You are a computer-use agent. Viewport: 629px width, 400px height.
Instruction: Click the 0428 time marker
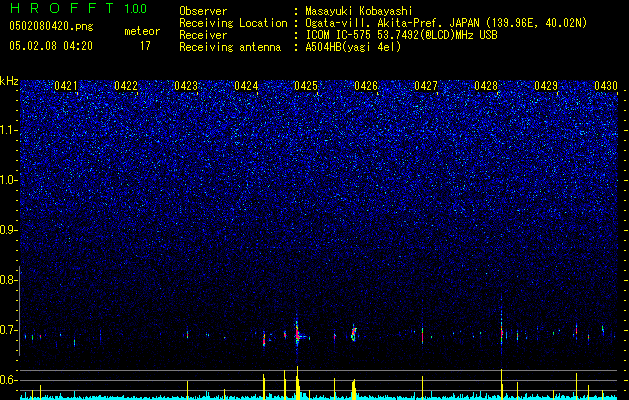(486, 86)
